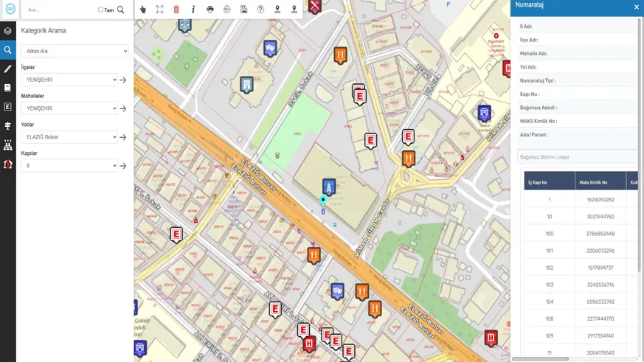Viewport: 644px width, 362px height.
Task: Toggle the Tam checkbox
Action: click(x=101, y=10)
